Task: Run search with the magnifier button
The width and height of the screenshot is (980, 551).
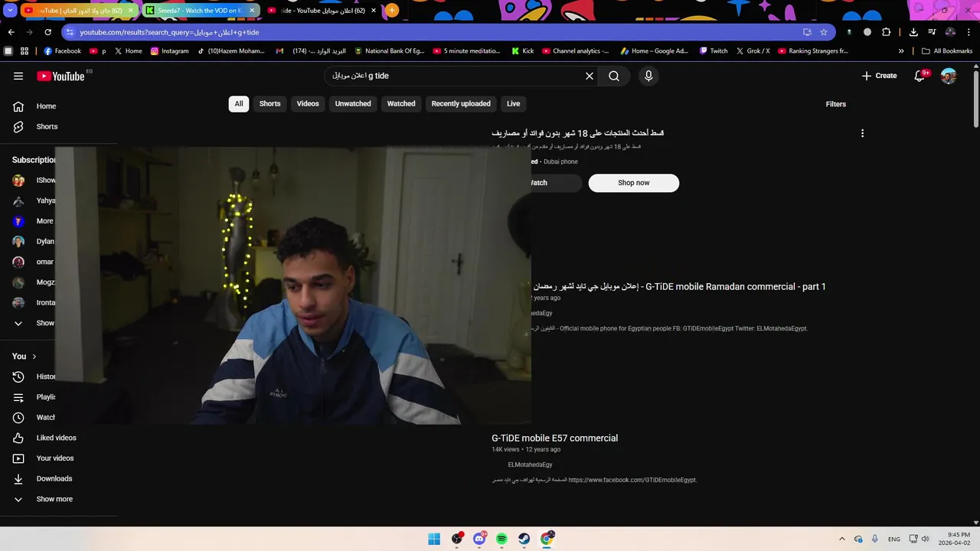Action: (x=614, y=76)
